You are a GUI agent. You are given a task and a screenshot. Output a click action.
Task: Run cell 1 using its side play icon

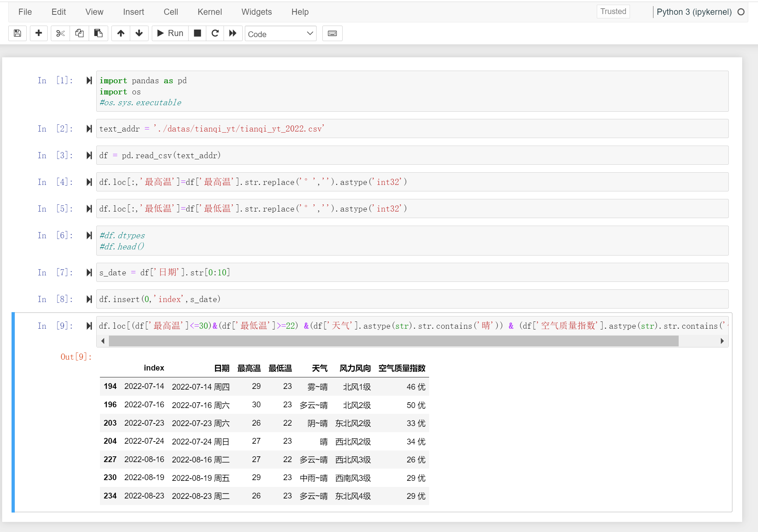[89, 80]
